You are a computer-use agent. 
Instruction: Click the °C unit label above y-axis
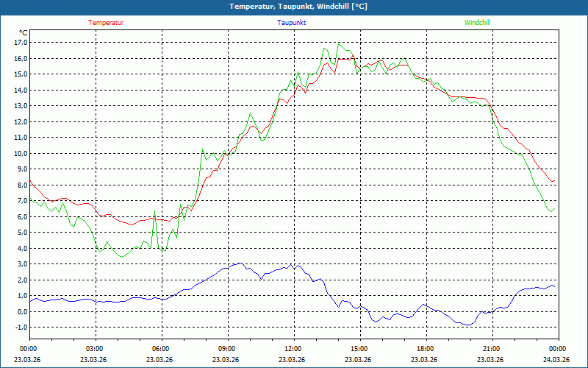point(23,32)
